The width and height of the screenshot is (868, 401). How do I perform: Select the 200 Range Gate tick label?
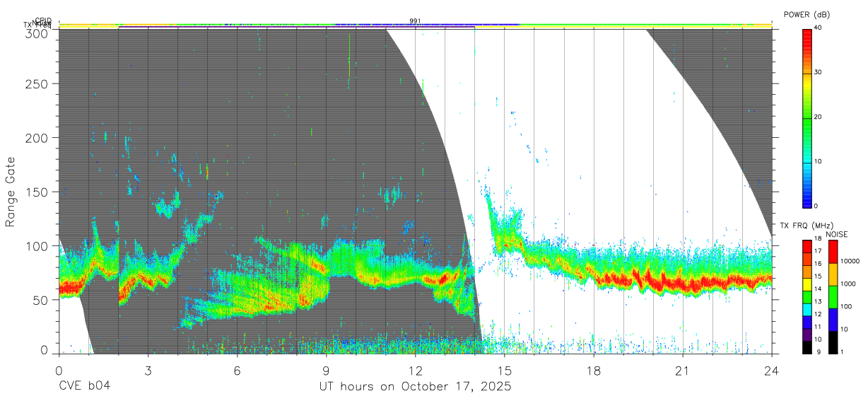(x=37, y=137)
